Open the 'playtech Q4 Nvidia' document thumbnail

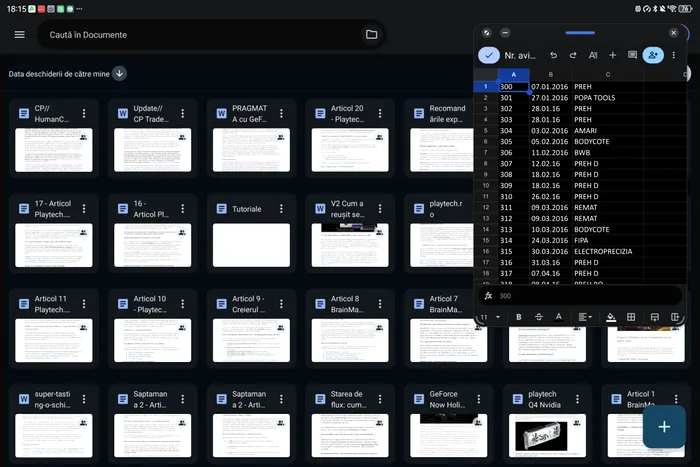[547, 435]
